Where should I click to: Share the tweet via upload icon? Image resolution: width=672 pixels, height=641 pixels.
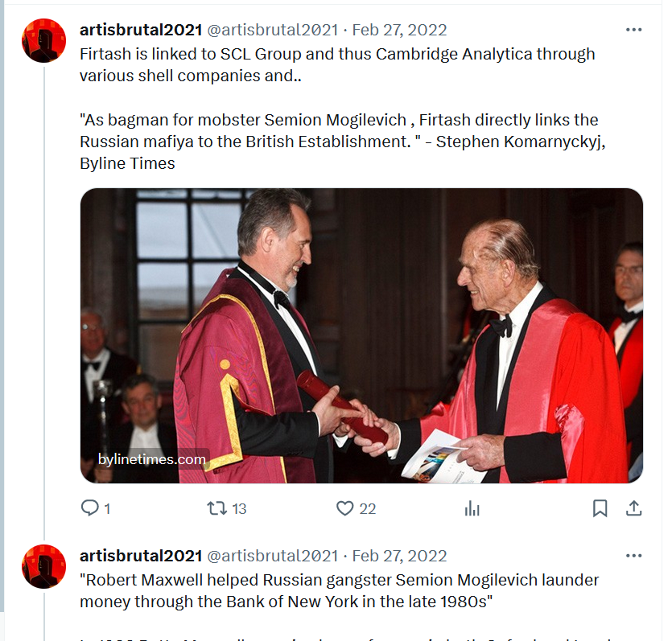(x=633, y=508)
